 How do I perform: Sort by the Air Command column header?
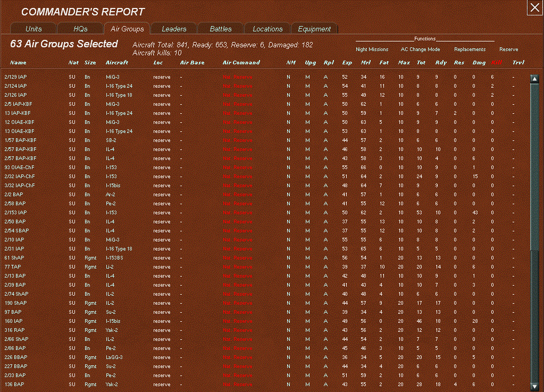pos(241,62)
